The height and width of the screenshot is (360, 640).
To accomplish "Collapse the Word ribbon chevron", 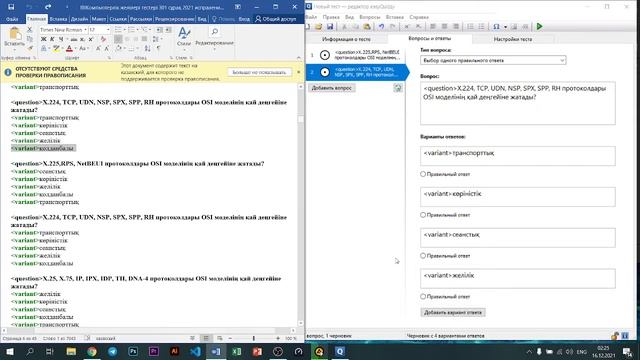I will 298,58.
